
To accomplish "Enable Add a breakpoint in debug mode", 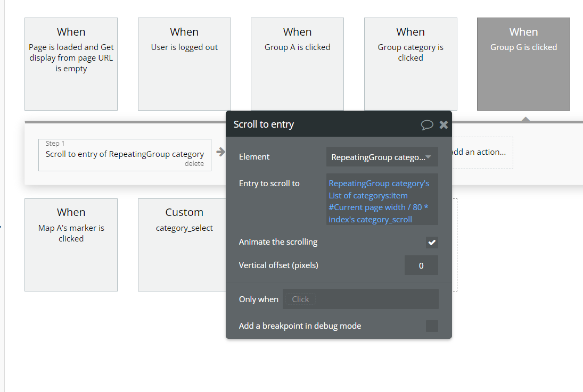I will pos(432,326).
